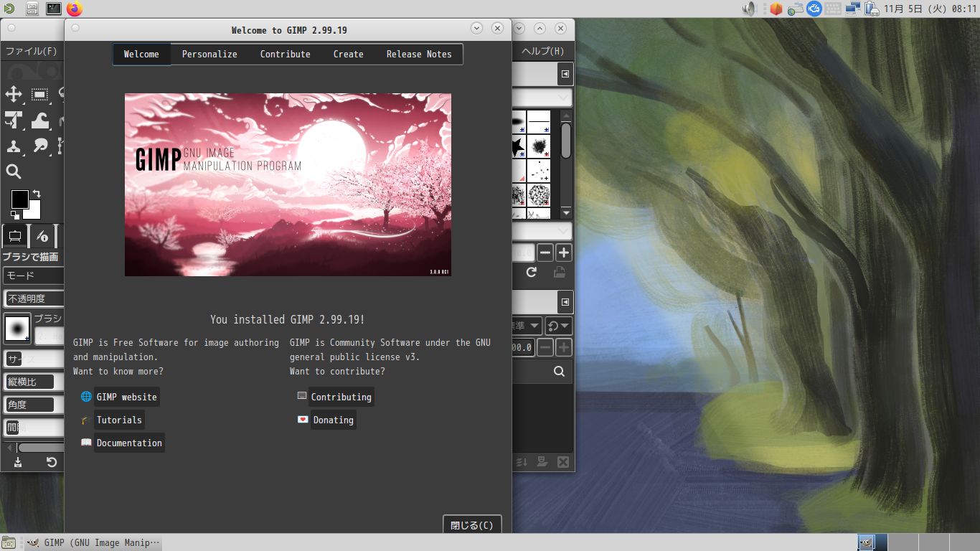
Task: Select the Welcome tab
Action: (x=141, y=55)
